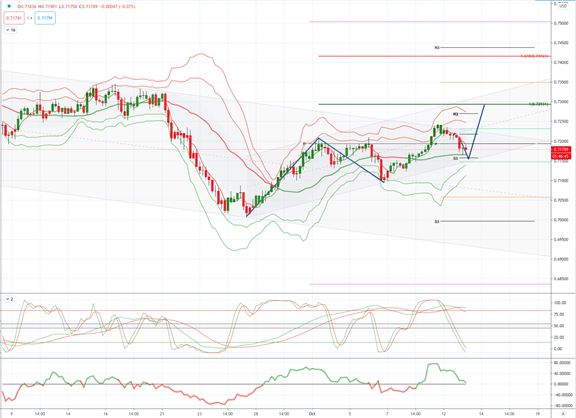Image resolution: width=576 pixels, height=418 pixels.
Task: Collapse the indicator legend showing 16
Action: click(11, 30)
